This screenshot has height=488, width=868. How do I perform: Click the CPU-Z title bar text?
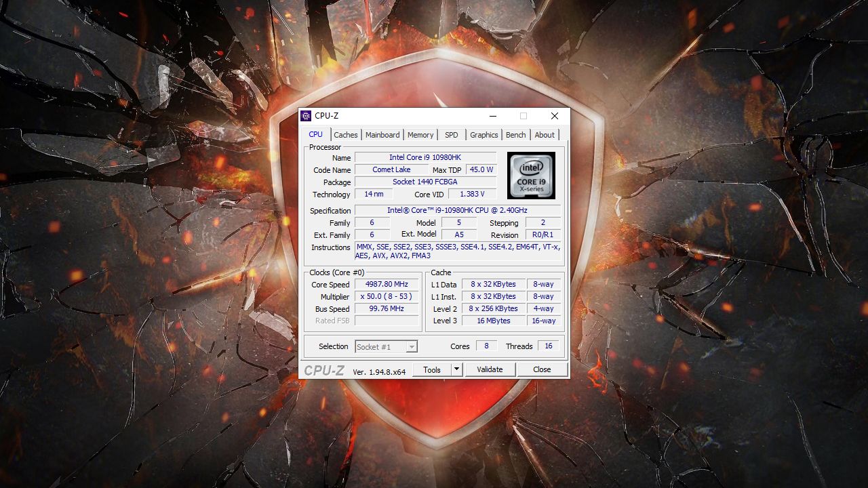pyautogui.click(x=326, y=116)
